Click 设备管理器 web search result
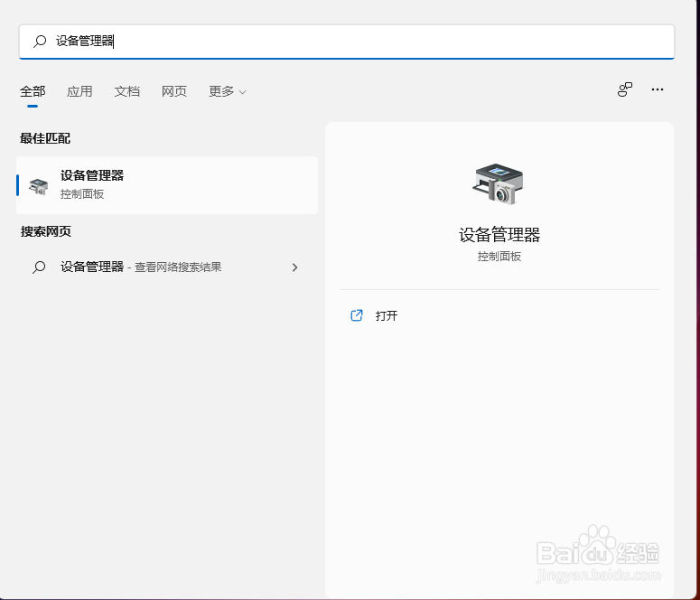 167,267
